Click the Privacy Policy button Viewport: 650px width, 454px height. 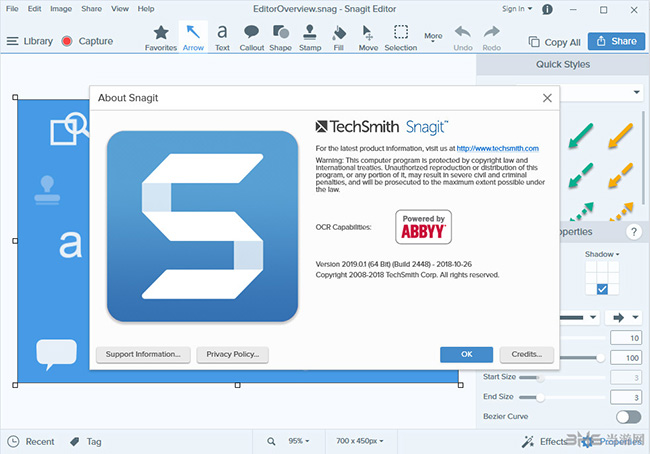(233, 354)
